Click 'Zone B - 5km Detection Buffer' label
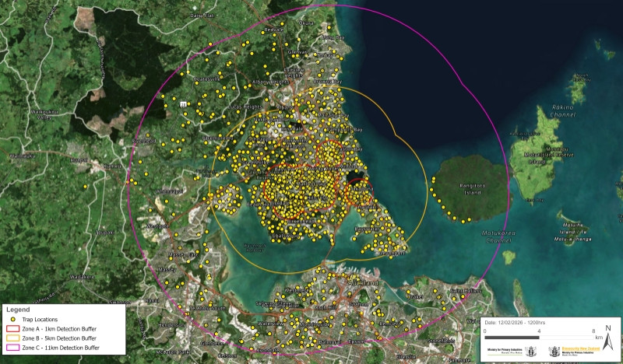 [59, 338]
